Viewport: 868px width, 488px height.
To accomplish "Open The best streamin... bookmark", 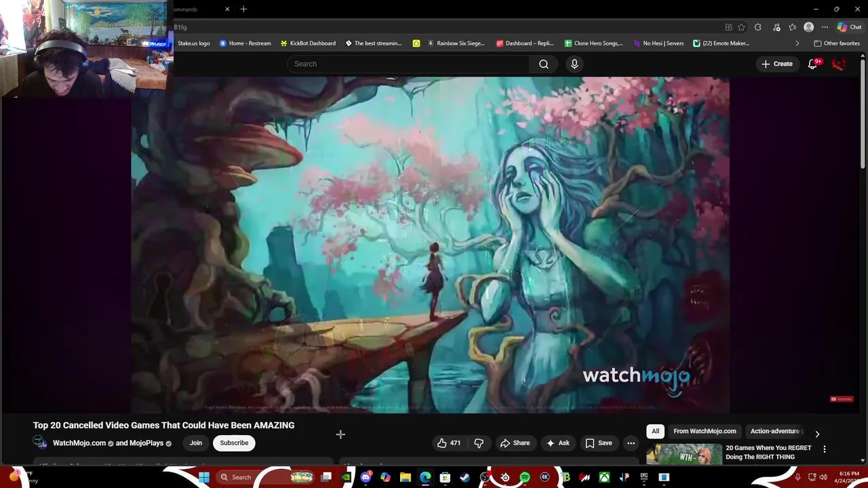I will [374, 43].
